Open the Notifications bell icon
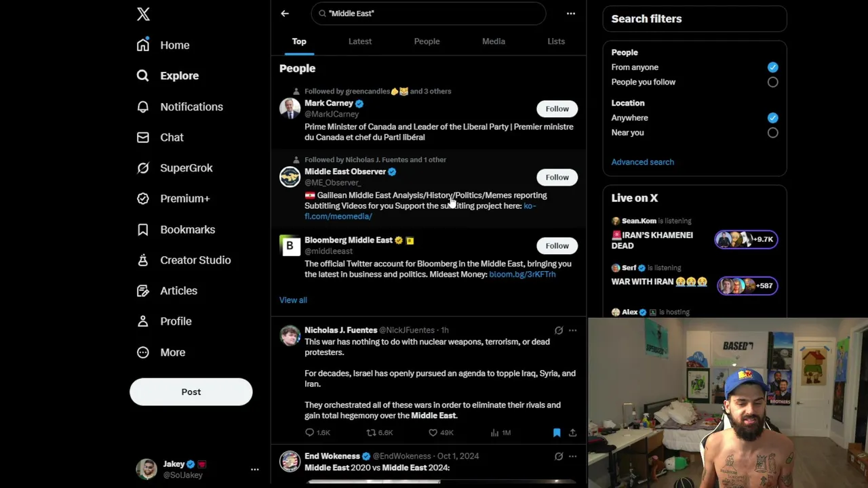The height and width of the screenshot is (488, 868). pyautogui.click(x=142, y=106)
